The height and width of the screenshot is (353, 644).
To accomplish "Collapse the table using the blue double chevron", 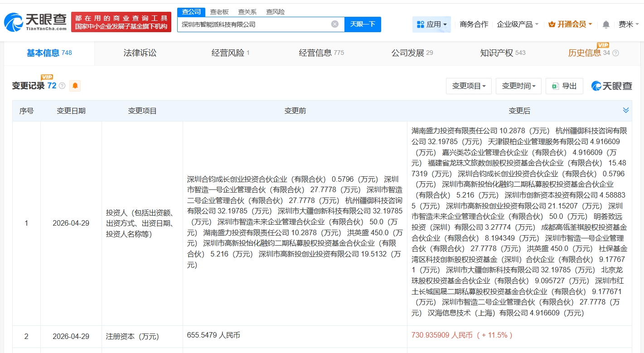I will pyautogui.click(x=626, y=111).
